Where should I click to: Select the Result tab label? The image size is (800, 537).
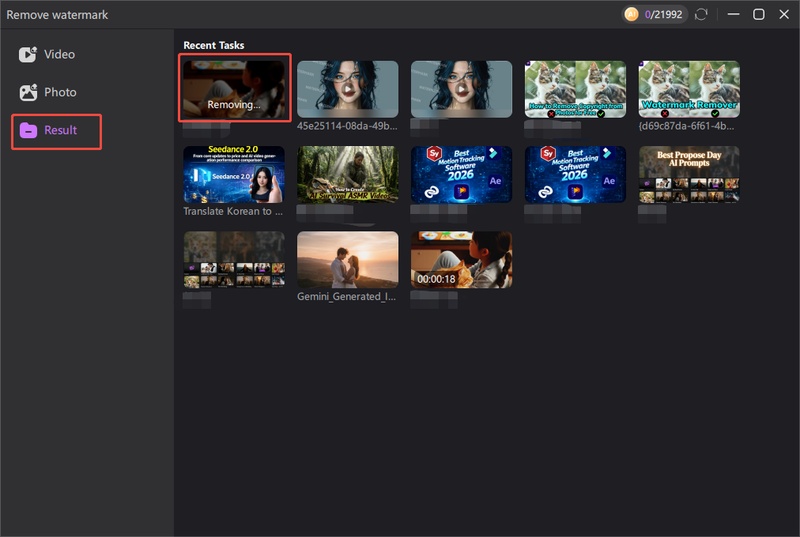pyautogui.click(x=60, y=131)
